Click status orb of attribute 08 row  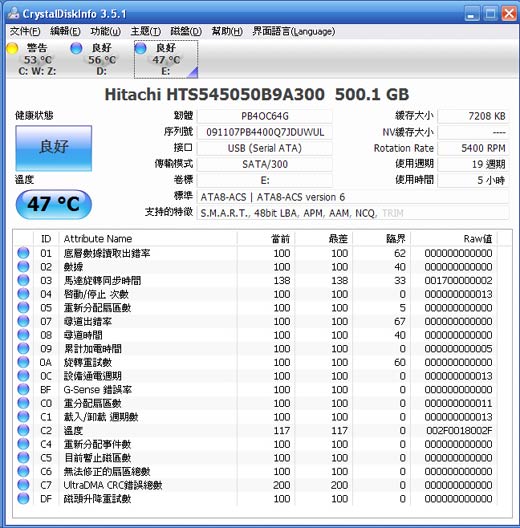(23, 335)
